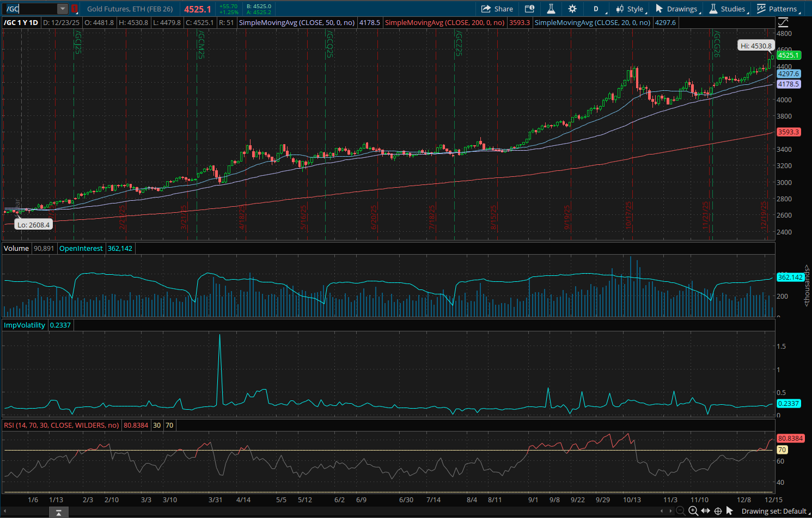Click the crosshair tracking icon near Drawing set
This screenshot has width=812, height=518.
pos(718,511)
